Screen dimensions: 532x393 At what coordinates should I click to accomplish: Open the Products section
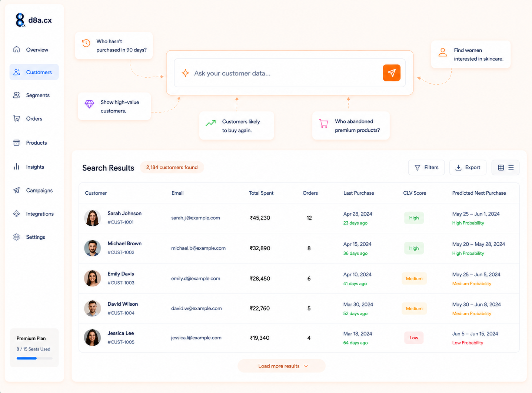[34, 142]
